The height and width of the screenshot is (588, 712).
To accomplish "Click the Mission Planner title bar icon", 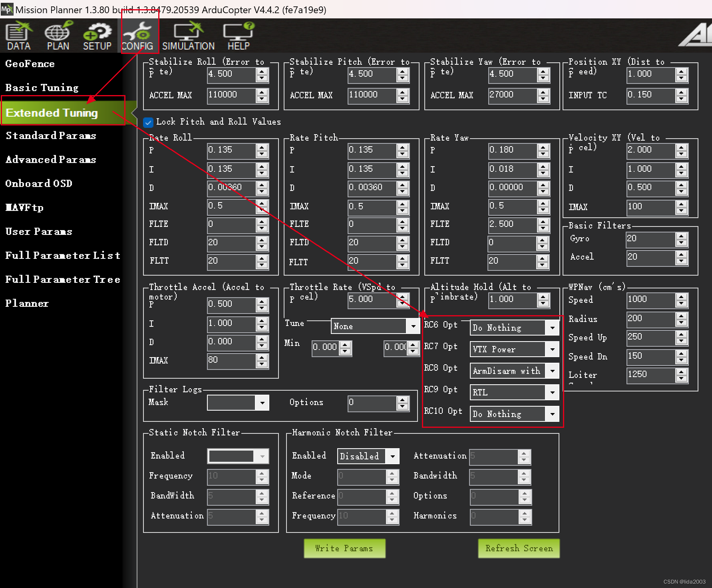I will pos(7,9).
